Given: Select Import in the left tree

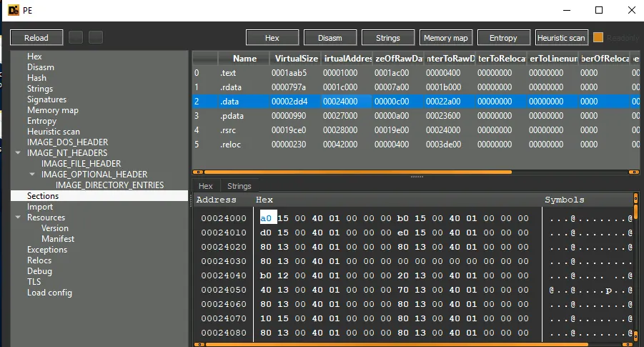Looking at the screenshot, I should pos(40,207).
